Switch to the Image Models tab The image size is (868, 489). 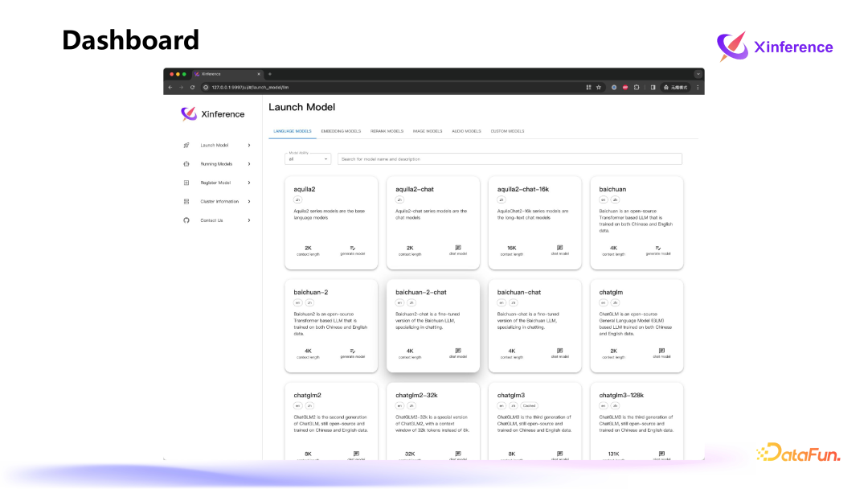(x=428, y=131)
